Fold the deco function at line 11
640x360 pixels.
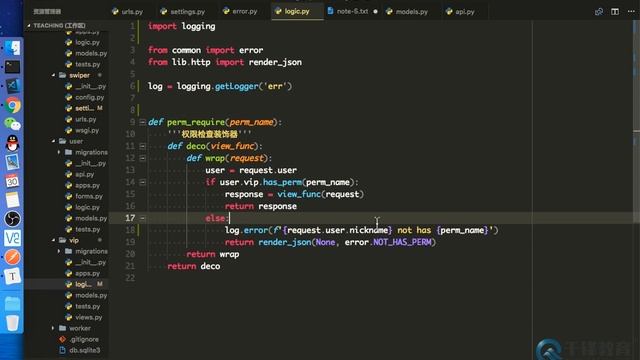(142, 146)
